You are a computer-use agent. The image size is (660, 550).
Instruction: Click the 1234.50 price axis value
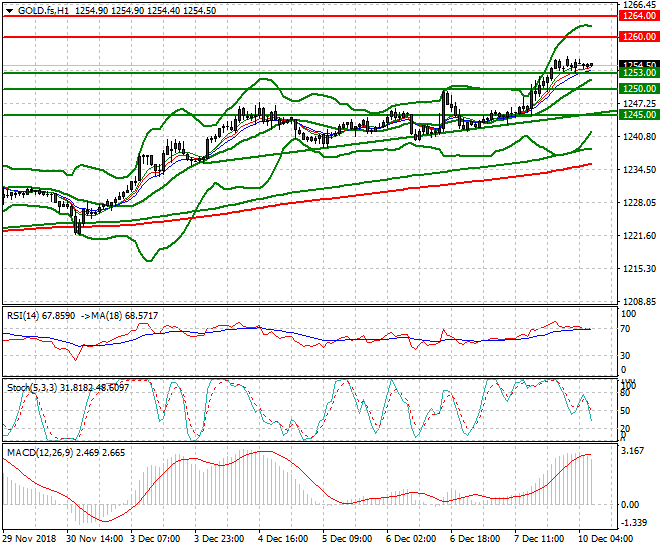tap(639, 170)
